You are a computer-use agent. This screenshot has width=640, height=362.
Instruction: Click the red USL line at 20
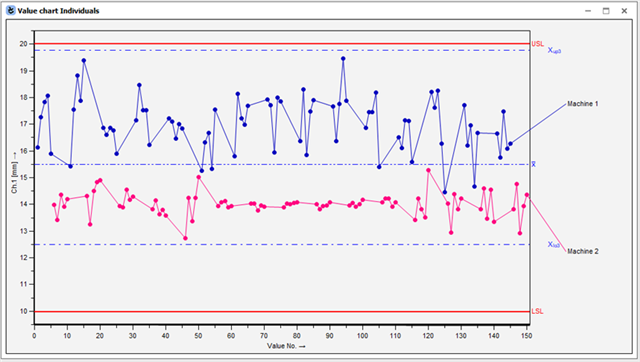(282, 44)
